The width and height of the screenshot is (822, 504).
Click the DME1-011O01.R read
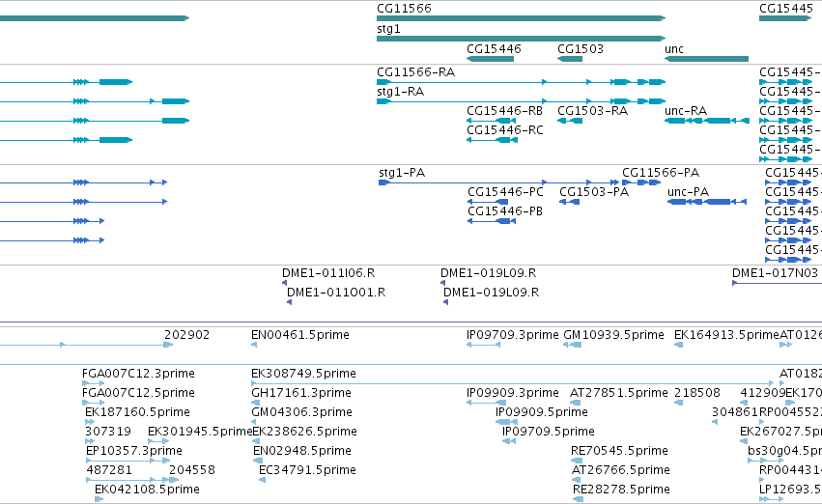point(290,303)
